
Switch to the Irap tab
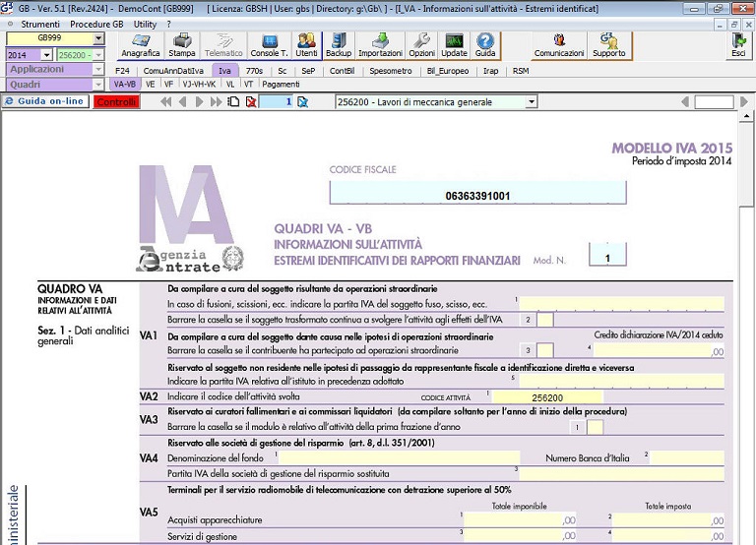pyautogui.click(x=491, y=71)
